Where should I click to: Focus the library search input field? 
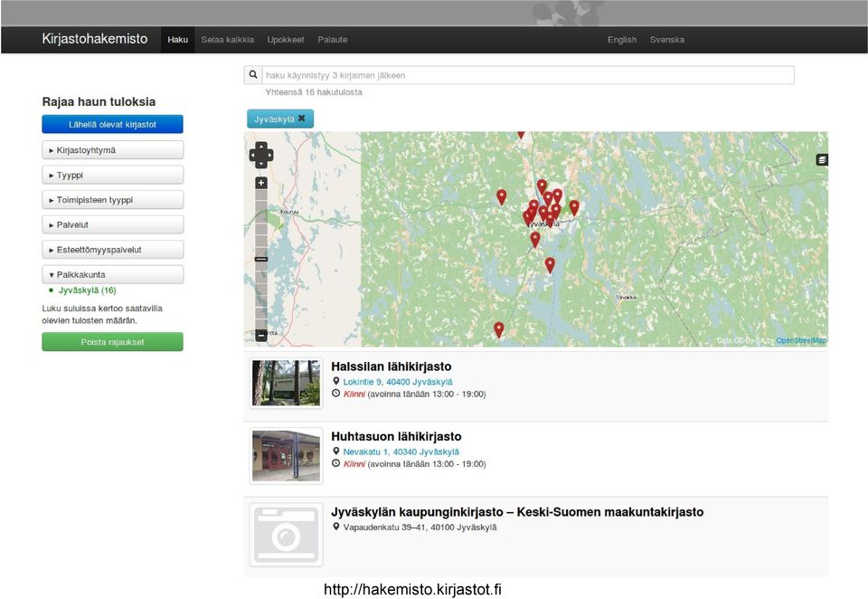pos(528,75)
